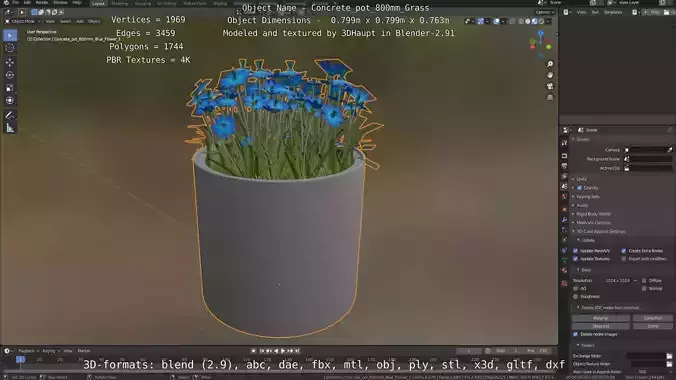Open the Edit menu
Screen dimensions: 676x380
[x=27, y=3]
